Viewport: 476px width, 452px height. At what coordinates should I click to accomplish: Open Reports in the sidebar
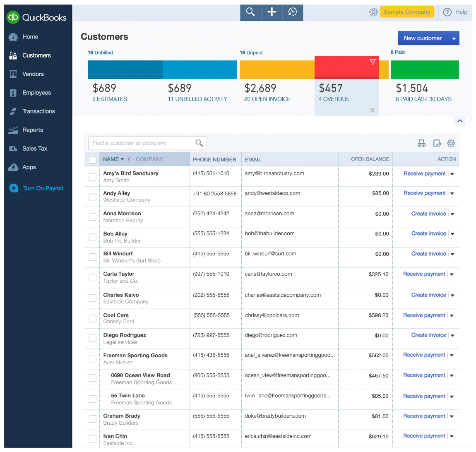[x=33, y=130]
